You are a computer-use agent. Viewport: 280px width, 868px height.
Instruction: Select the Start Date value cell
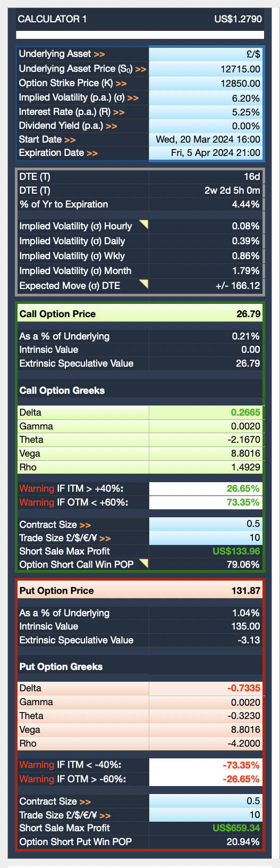tap(205, 139)
